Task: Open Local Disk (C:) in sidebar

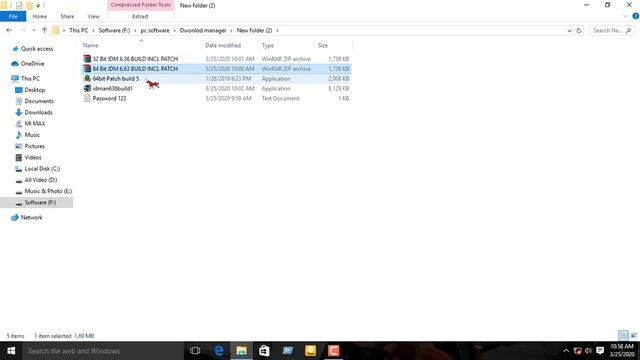Action: click(42, 169)
